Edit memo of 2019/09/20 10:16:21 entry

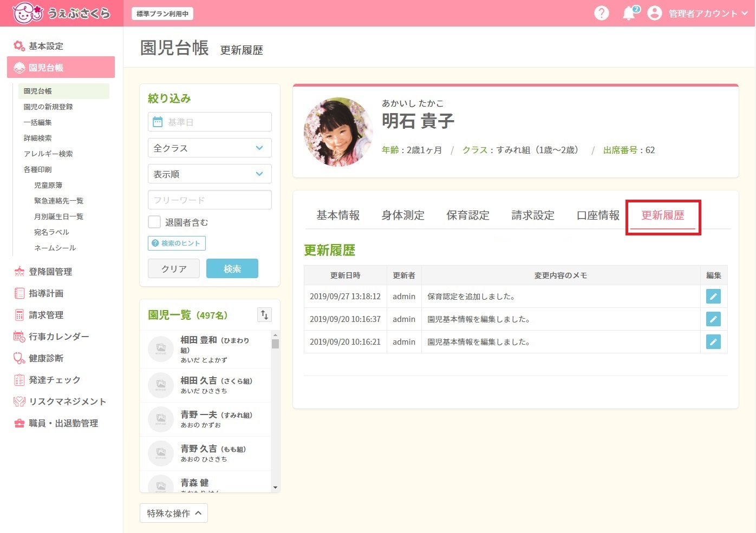click(x=713, y=342)
